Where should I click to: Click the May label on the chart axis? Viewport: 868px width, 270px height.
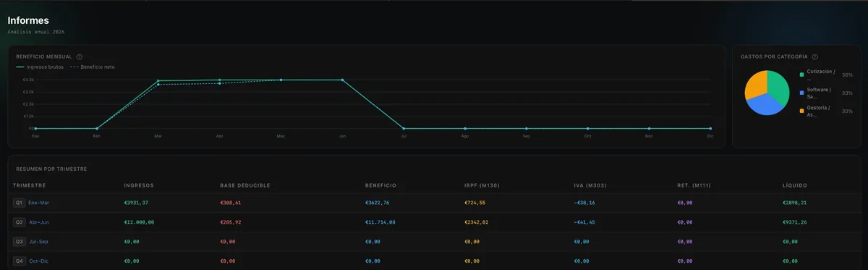pyautogui.click(x=281, y=136)
